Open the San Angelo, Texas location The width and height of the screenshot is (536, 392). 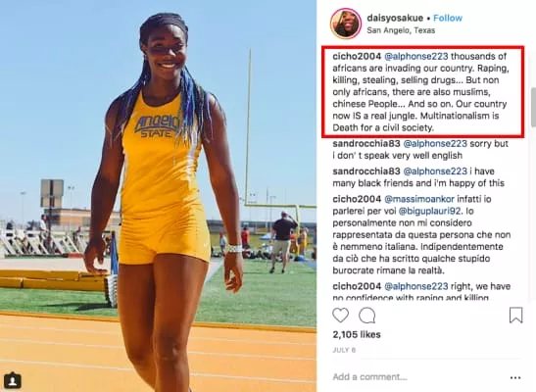(x=401, y=30)
